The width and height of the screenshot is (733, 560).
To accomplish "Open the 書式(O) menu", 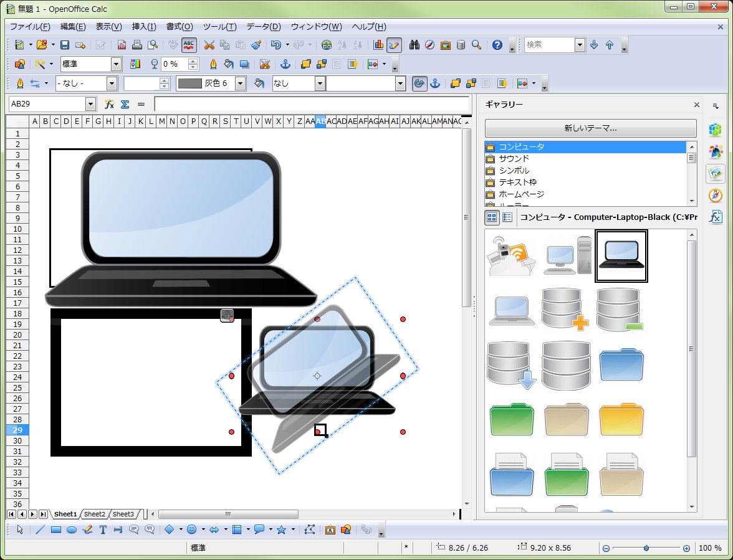I will point(180,27).
